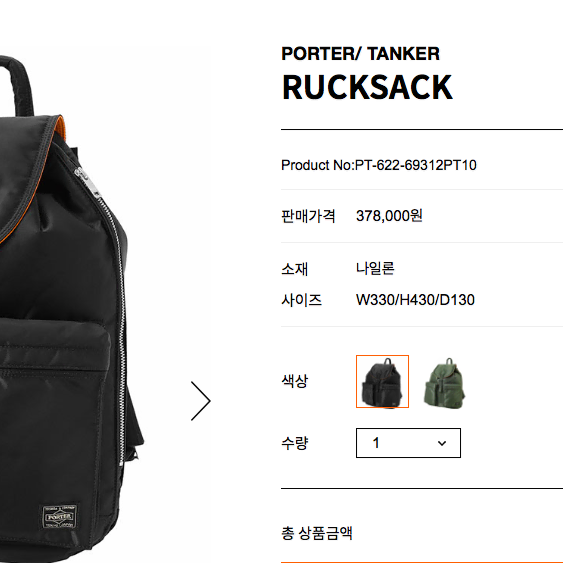This screenshot has height=563, width=563.
Task: Click the 수량 quantity label
Action: [294, 443]
